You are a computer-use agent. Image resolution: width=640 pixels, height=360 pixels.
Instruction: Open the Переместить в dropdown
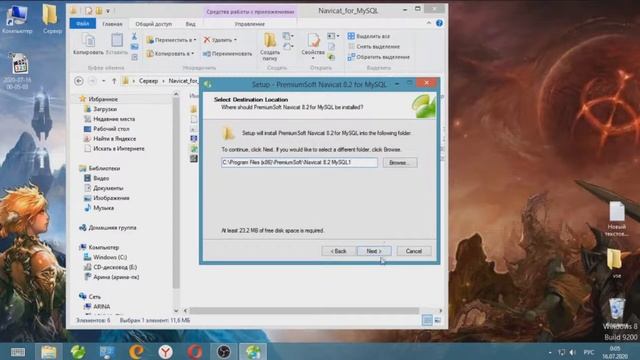click(x=171, y=40)
